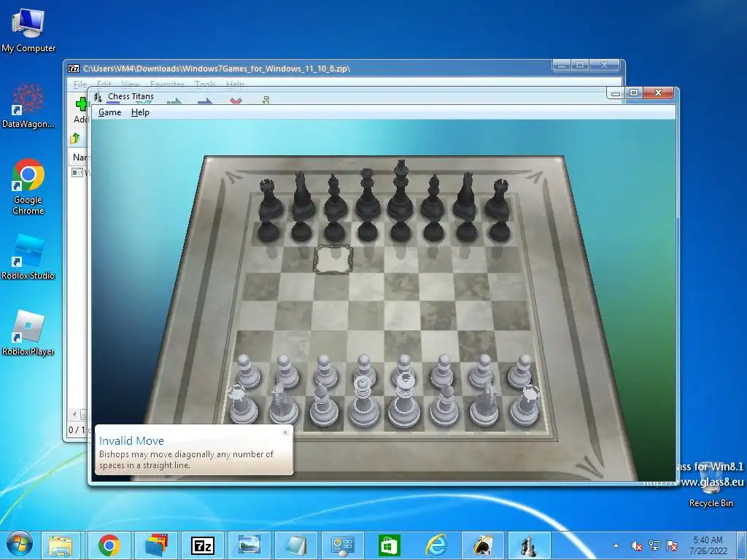Open Internet Explorer from the taskbar

click(436, 545)
